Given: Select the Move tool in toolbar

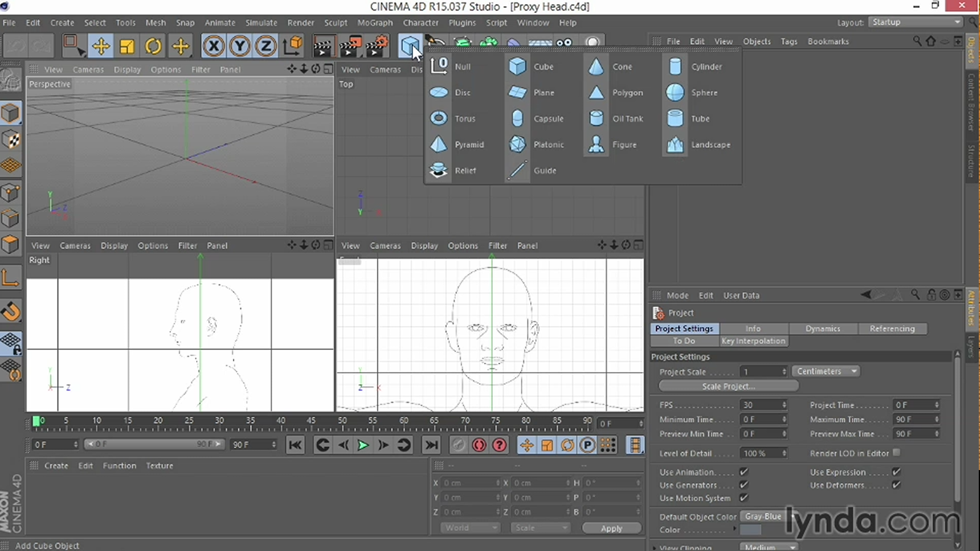Looking at the screenshot, I should coord(101,46).
